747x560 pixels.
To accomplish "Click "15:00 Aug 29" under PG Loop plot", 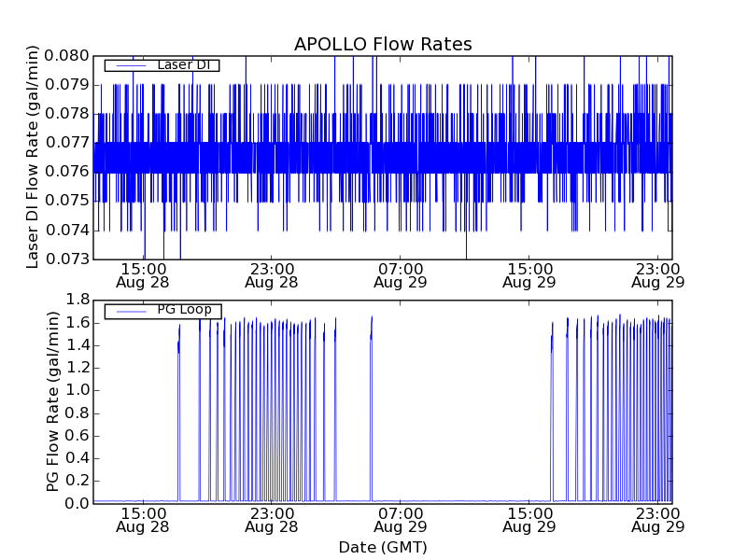I will (x=529, y=521).
